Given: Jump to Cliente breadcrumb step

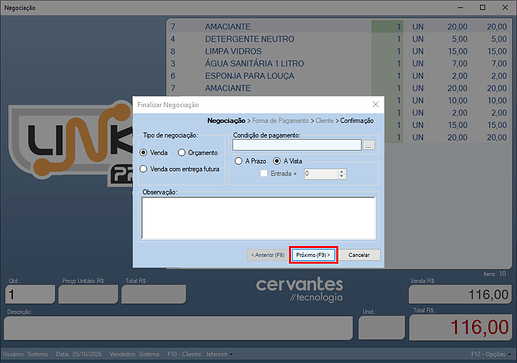Looking at the screenshot, I should pos(324,120).
